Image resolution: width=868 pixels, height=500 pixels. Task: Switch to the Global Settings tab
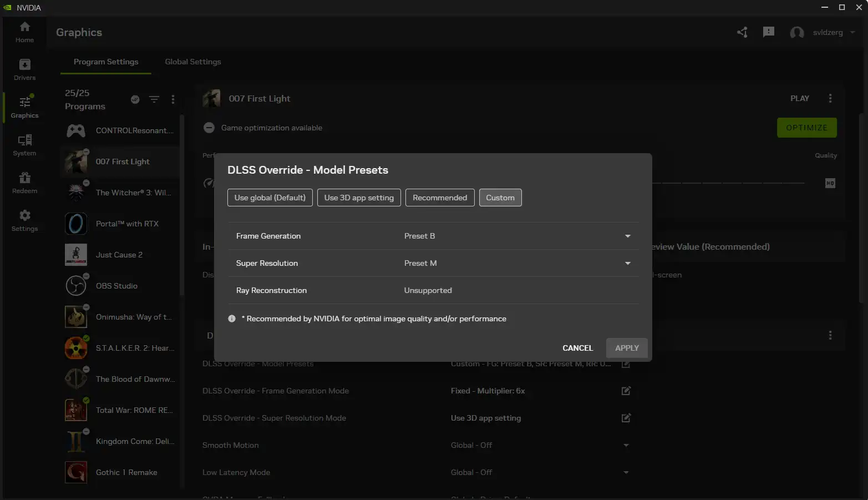pyautogui.click(x=193, y=62)
